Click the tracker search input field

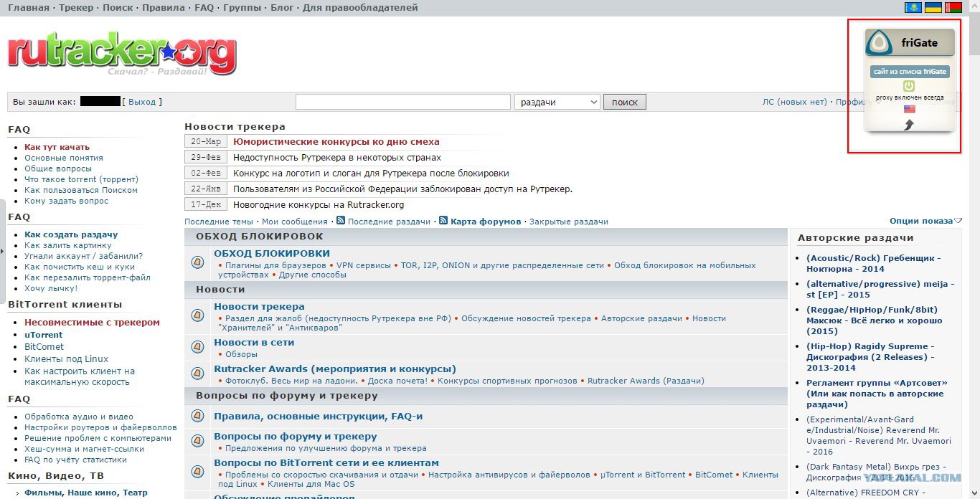[x=403, y=102]
